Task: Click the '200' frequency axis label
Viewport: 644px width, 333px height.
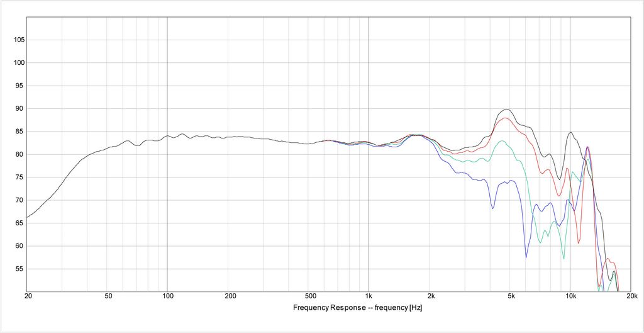Action: [x=230, y=296]
